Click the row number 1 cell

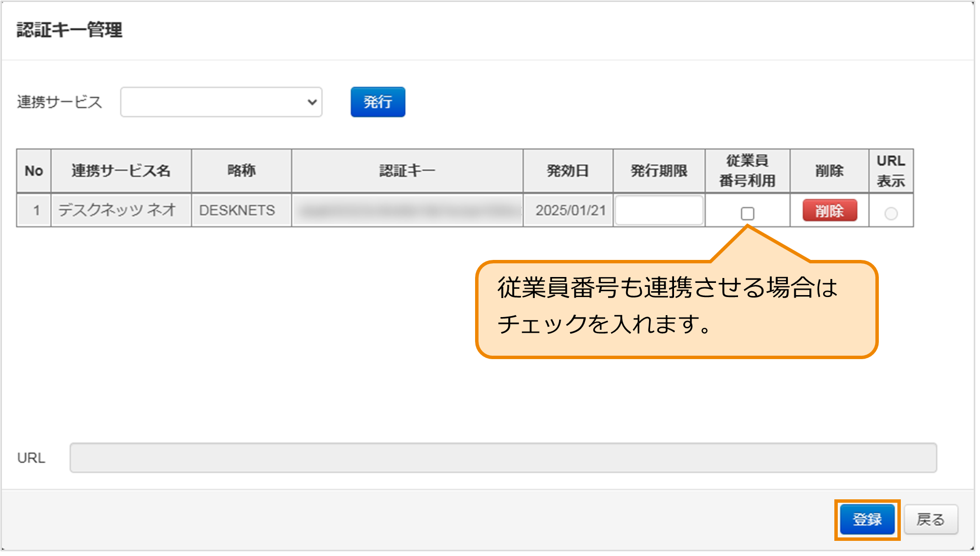[x=33, y=210]
